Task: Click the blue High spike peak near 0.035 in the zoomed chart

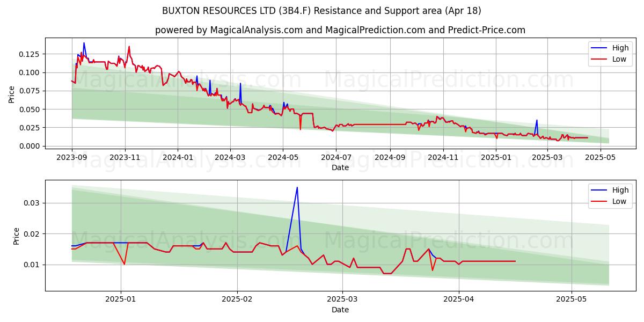Action: pos(297,187)
